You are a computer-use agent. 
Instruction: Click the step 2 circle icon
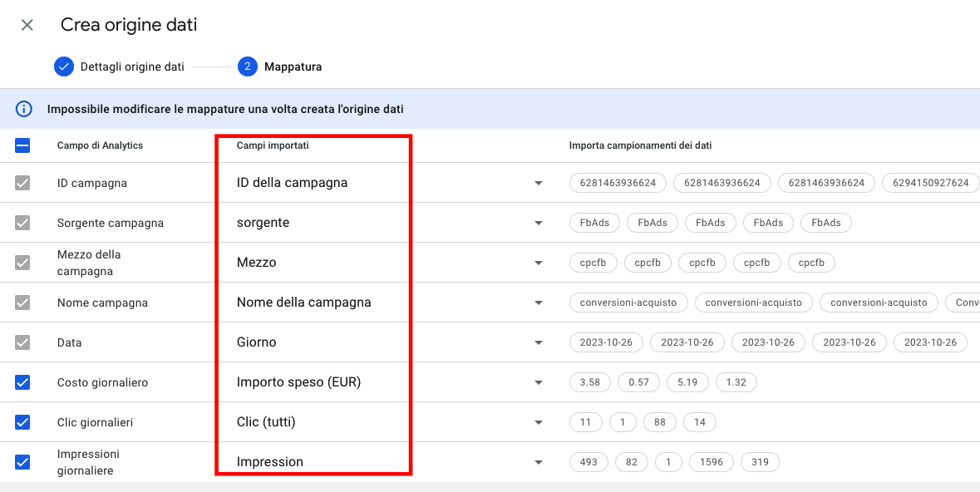click(x=248, y=66)
